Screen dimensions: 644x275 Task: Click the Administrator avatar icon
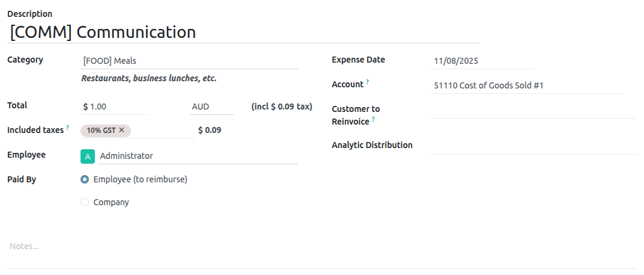coord(88,156)
